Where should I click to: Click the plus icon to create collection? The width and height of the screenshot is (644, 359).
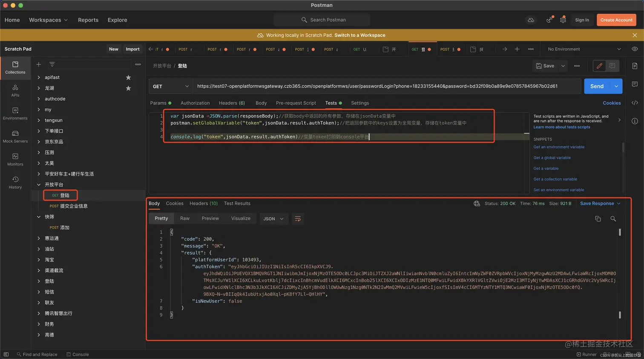point(39,64)
